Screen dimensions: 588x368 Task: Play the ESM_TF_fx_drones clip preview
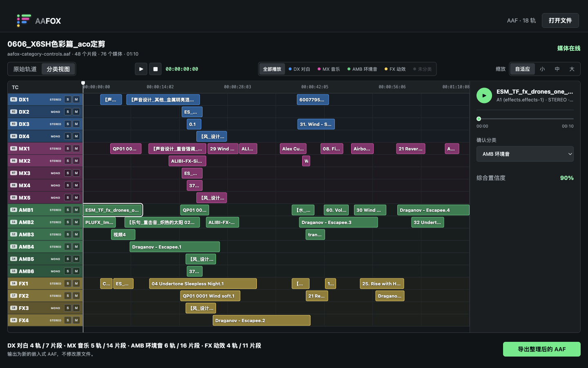click(x=484, y=95)
